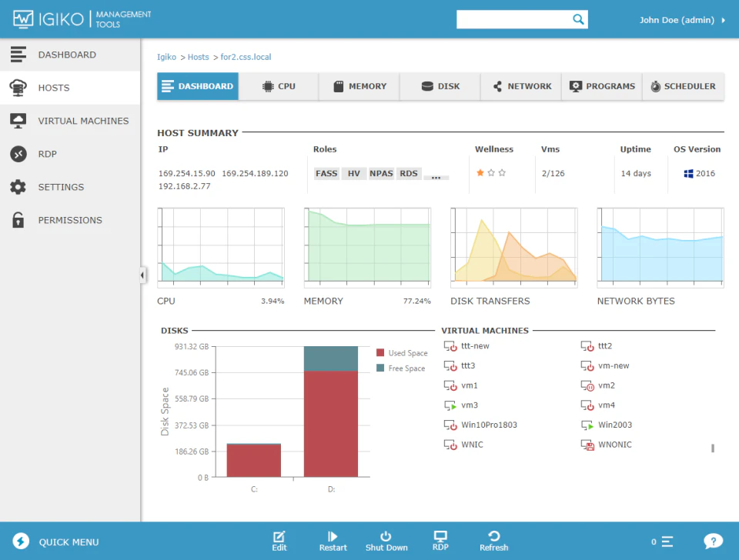The image size is (739, 560).
Task: Click the Hosts breadcrumb link
Action: tap(199, 56)
